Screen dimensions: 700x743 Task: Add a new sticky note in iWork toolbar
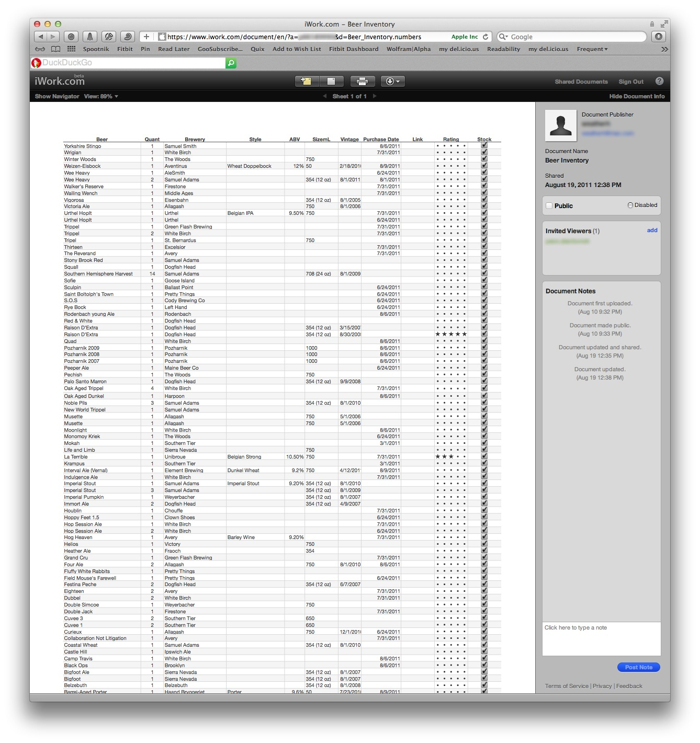tap(307, 81)
